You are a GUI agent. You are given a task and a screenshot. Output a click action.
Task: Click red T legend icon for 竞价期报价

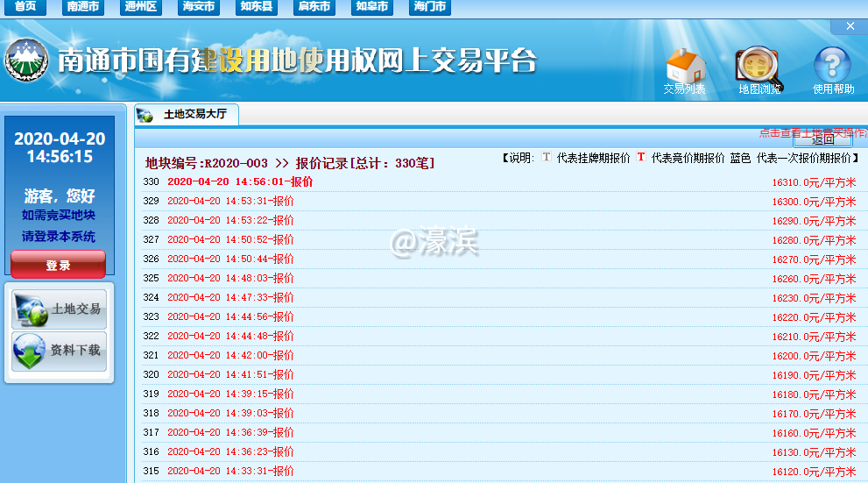(x=640, y=157)
